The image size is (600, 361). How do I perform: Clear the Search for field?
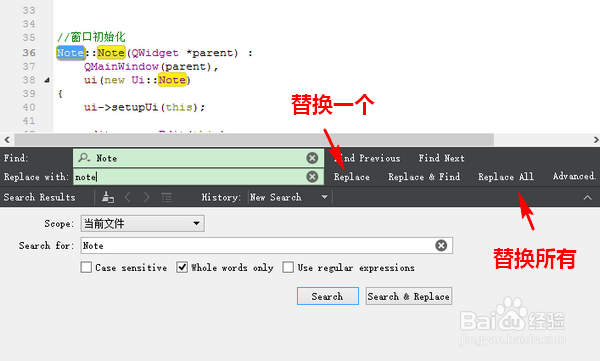pos(441,245)
